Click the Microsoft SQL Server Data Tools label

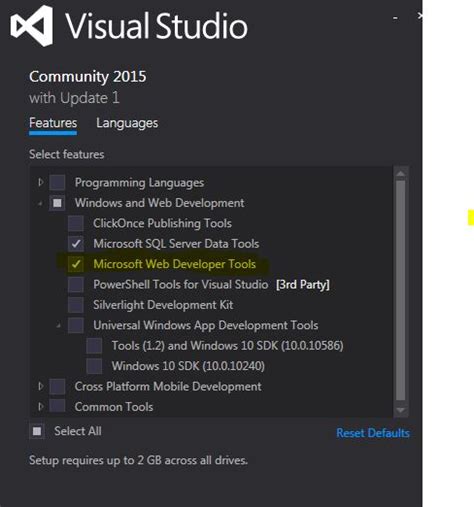coord(176,244)
